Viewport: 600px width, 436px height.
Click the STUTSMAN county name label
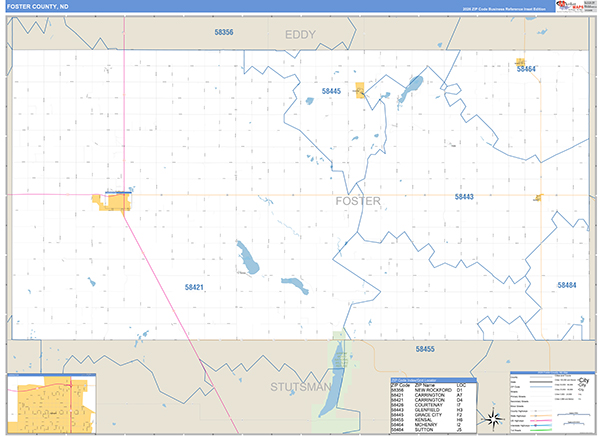[301, 387]
